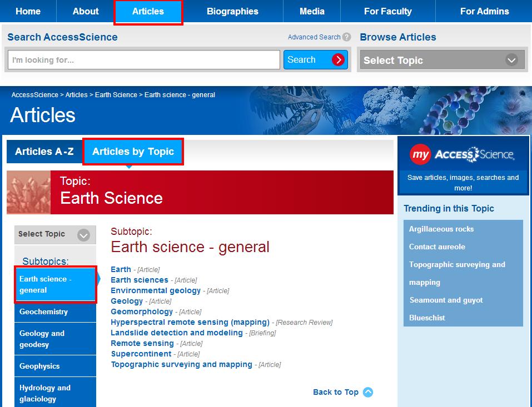
Task: Expand the sidebar Select Topic dropdown
Action: pyautogui.click(x=55, y=234)
